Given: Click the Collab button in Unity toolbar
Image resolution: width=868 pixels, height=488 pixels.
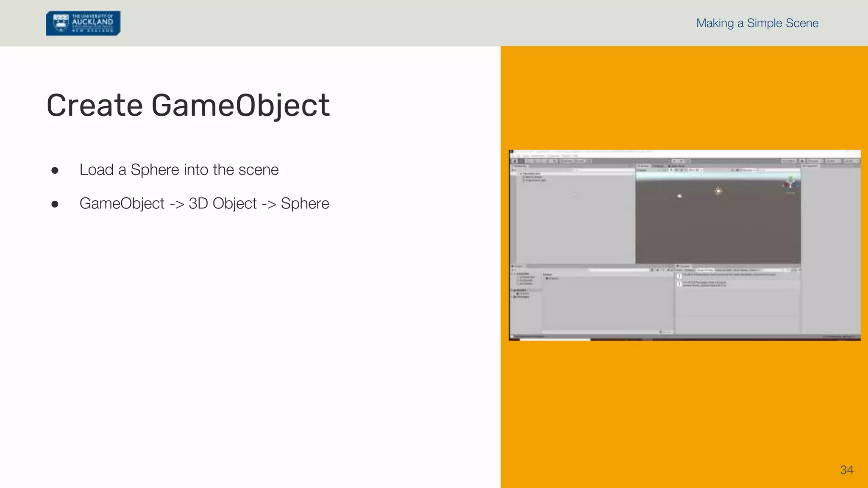Looking at the screenshot, I should (x=789, y=161).
